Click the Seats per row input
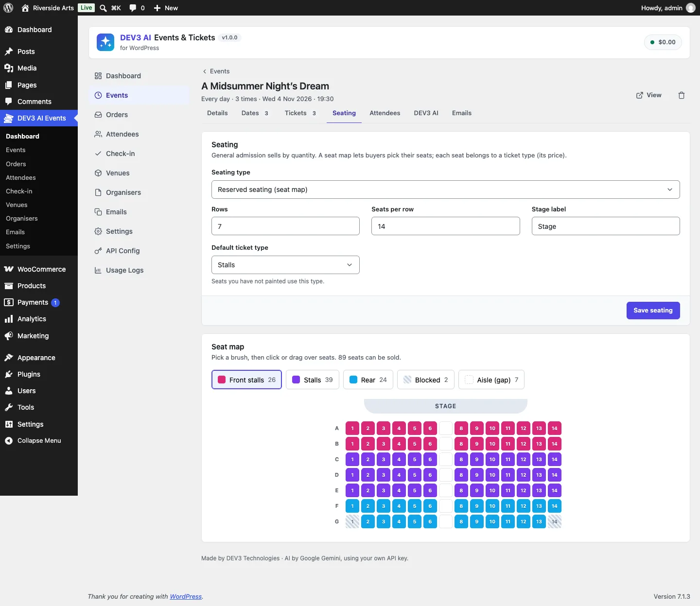700x606 pixels. (446, 226)
